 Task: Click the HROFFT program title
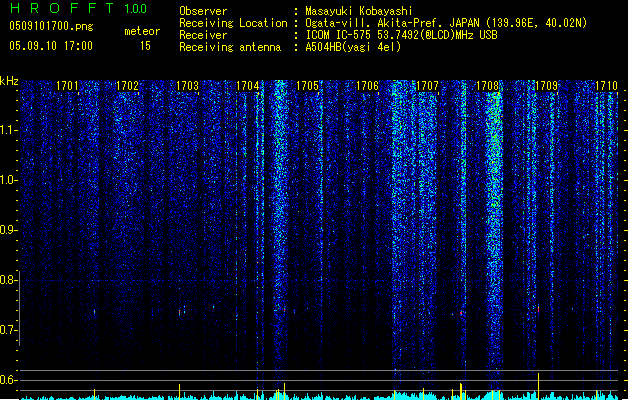(x=63, y=8)
